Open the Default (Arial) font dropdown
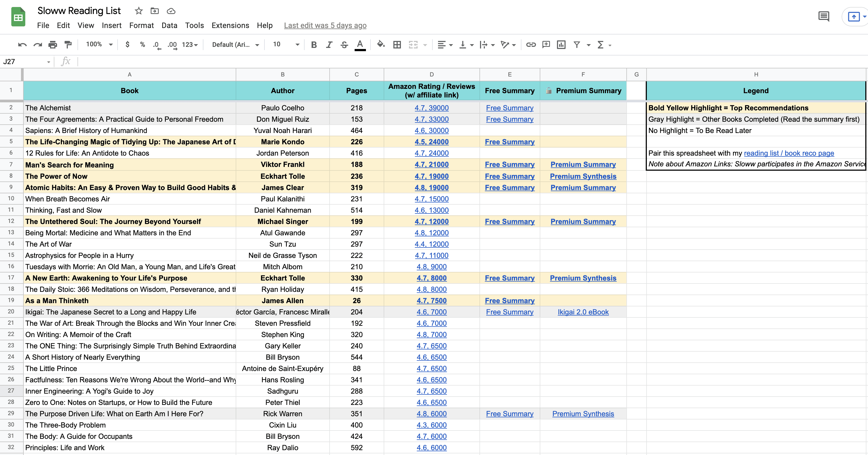The image size is (868, 455). [235, 44]
